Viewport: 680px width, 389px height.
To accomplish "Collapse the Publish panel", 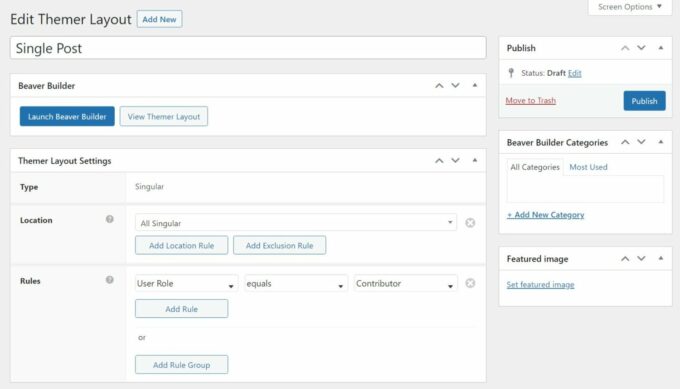I will point(660,48).
